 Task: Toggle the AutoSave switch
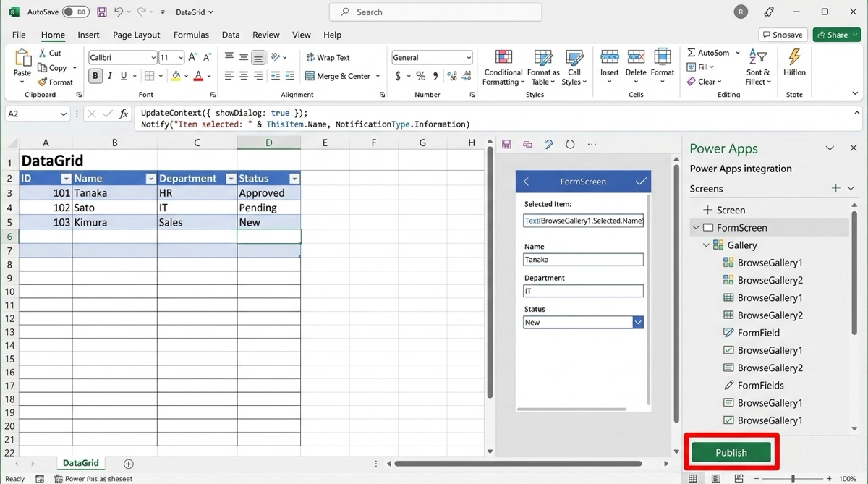(x=75, y=12)
